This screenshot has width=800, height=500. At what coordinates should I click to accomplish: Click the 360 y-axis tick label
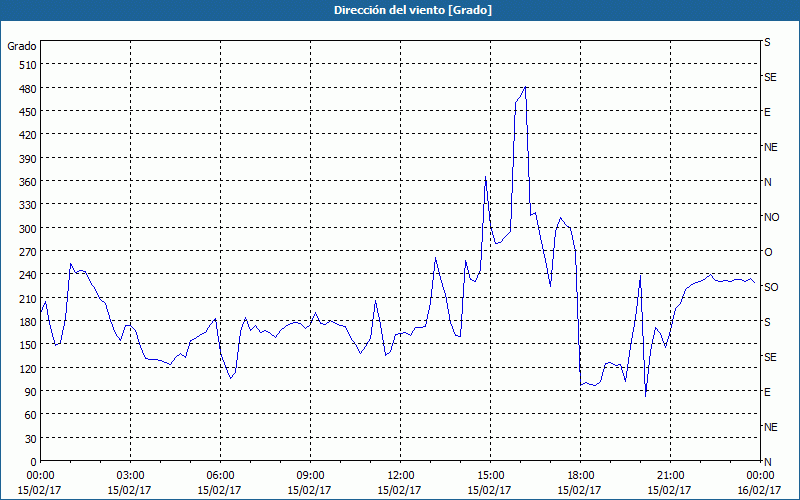coord(28,182)
